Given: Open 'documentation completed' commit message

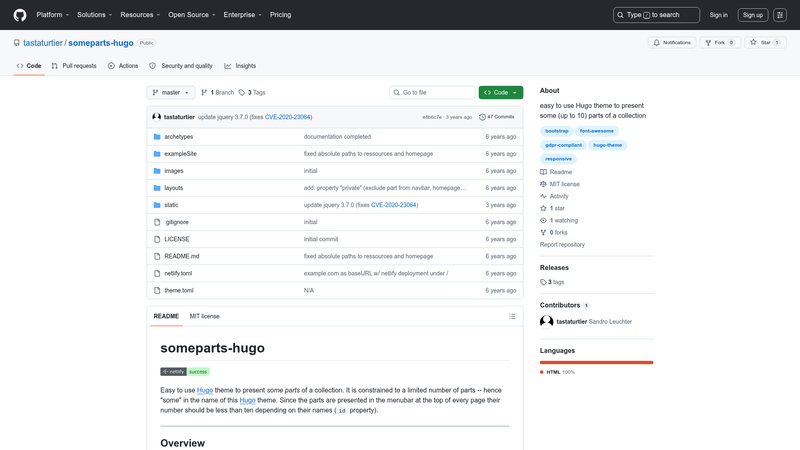Looking at the screenshot, I should pos(337,137).
